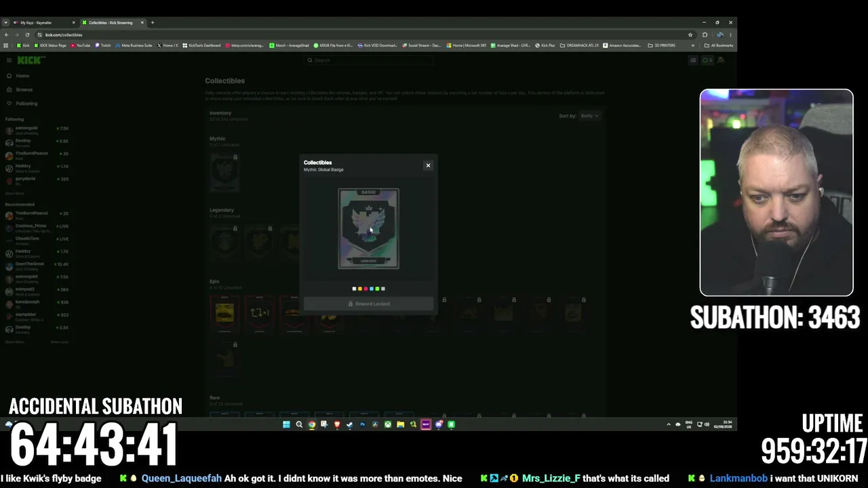Open Steam from the taskbar

(x=350, y=425)
